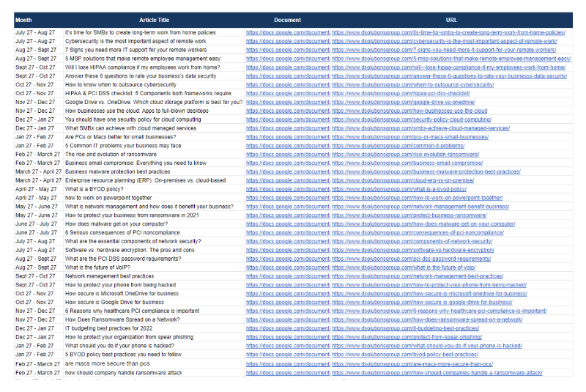This screenshot has height=392, width=586.
Task: Open the cybersecurity-is-the-most-important-aspect URL link
Action: (x=445, y=41)
